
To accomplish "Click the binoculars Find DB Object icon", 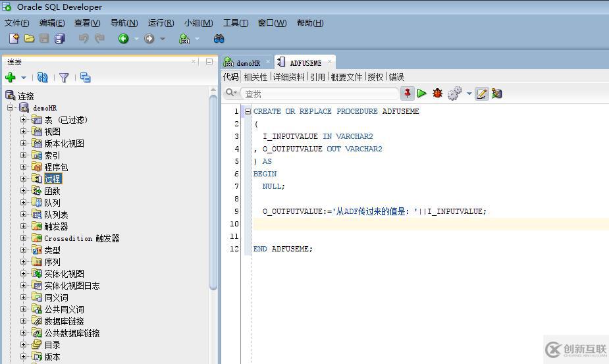I will [219, 38].
